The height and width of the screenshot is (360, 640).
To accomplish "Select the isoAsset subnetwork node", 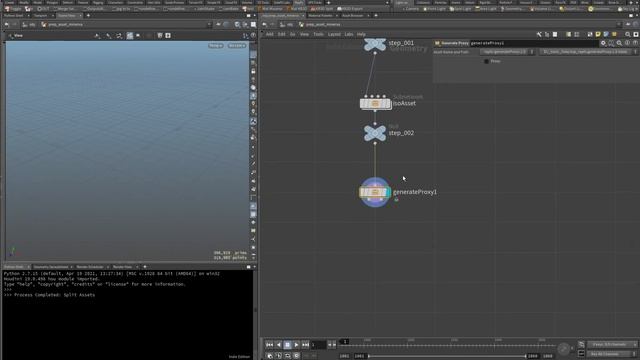I will click(x=376, y=104).
